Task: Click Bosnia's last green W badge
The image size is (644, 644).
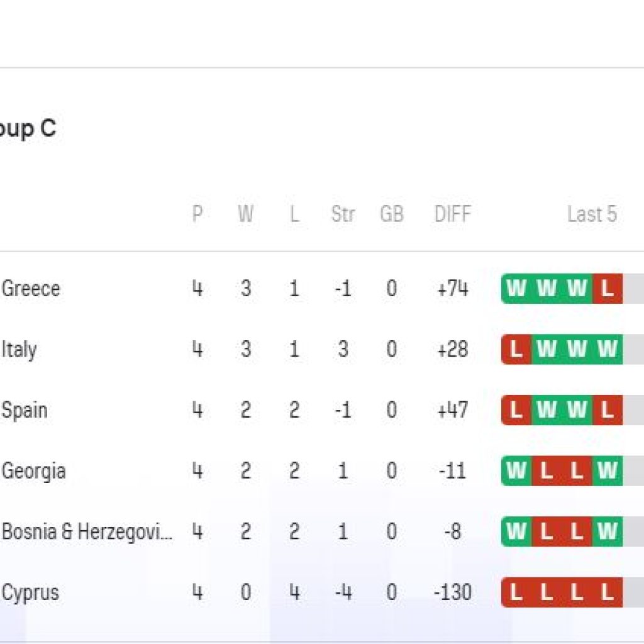Action: 607,532
